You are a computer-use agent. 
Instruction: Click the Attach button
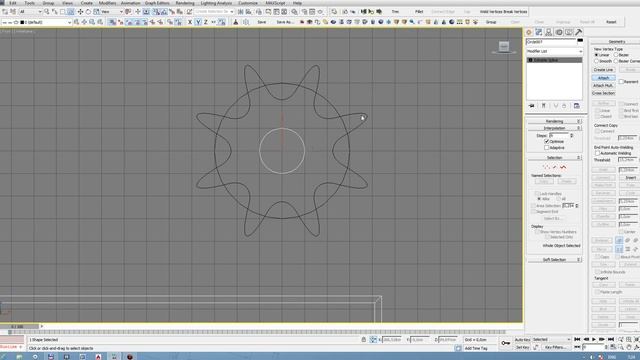pyautogui.click(x=603, y=78)
